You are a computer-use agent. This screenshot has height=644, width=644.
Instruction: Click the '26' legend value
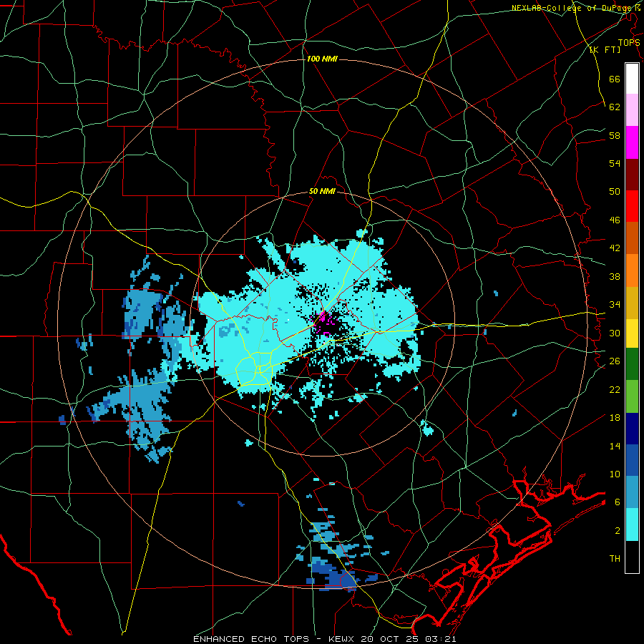click(615, 361)
